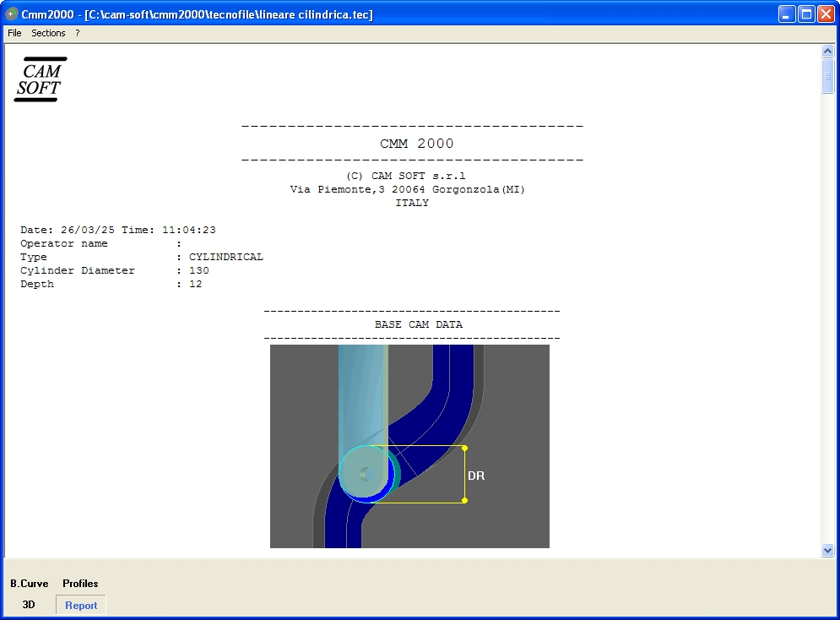Click the CAM SOFT logo
The image size is (840, 620).
point(41,79)
